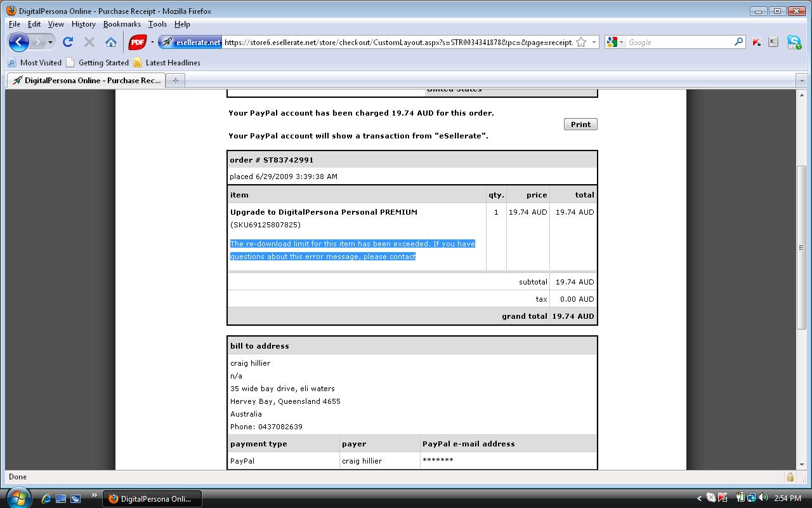This screenshot has height=508, width=812.
Task: Click the highlighted re-download limit message
Action: pyautogui.click(x=353, y=250)
